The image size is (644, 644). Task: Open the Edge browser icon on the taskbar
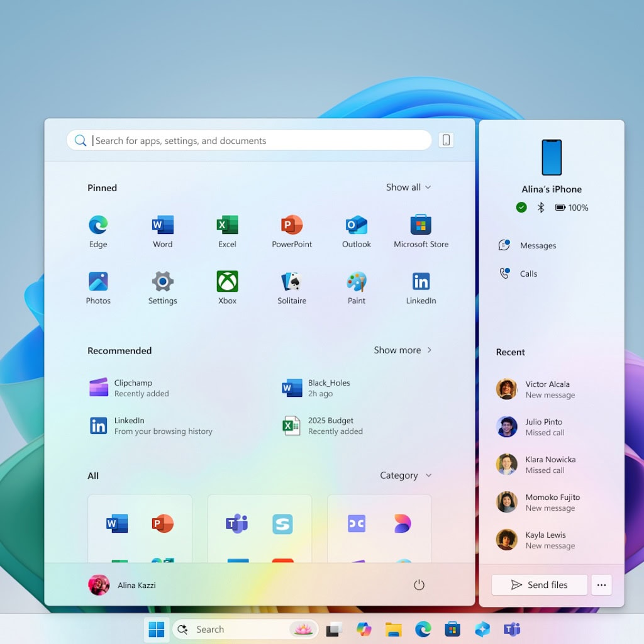coord(423,629)
